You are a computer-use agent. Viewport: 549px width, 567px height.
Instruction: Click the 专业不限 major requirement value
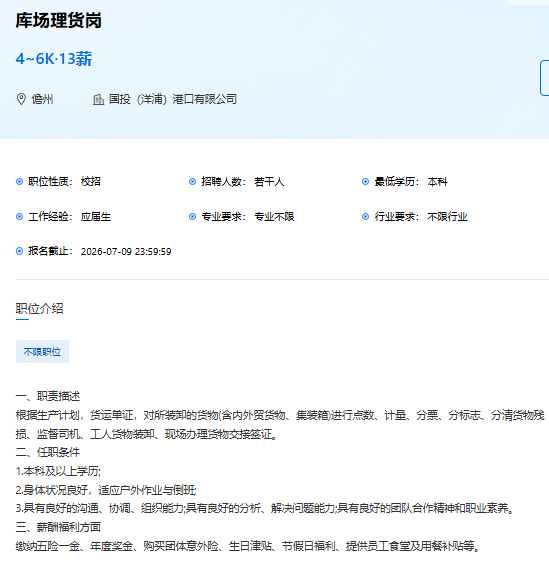[274, 217]
